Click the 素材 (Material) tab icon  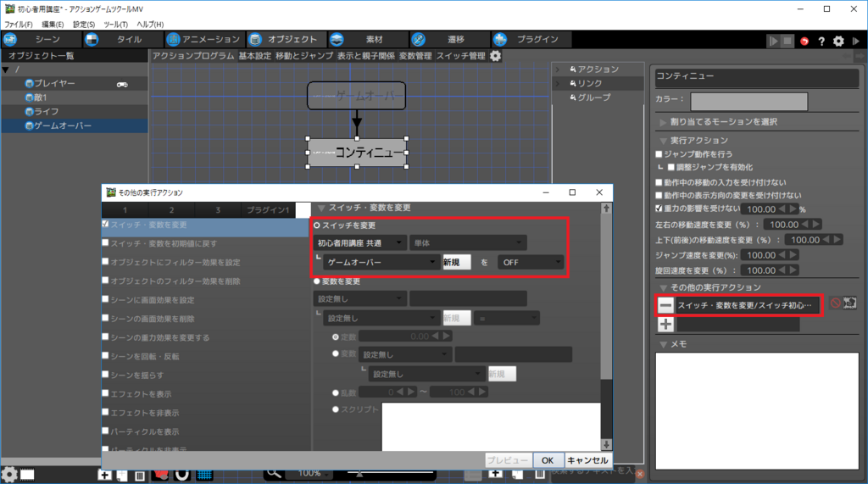pyautogui.click(x=337, y=39)
